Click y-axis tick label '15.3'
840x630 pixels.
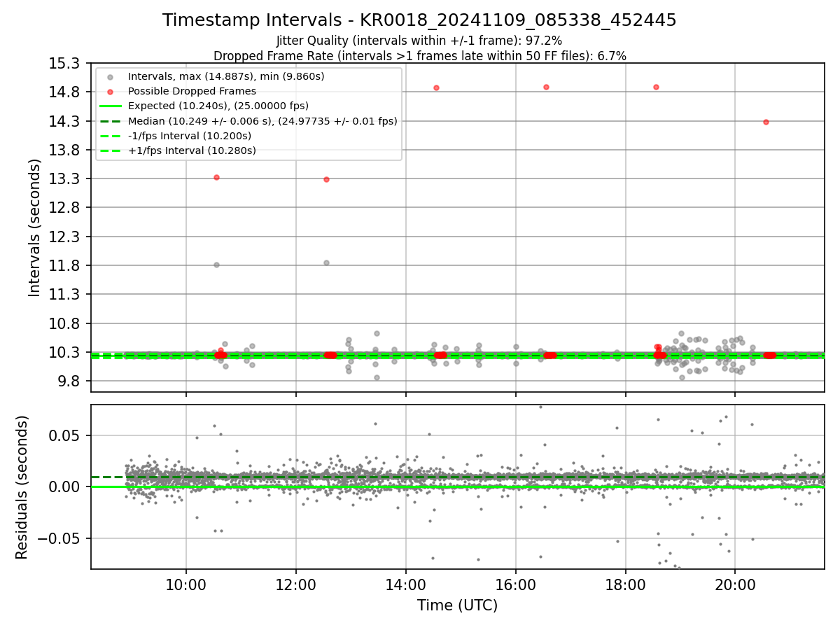pos(66,64)
